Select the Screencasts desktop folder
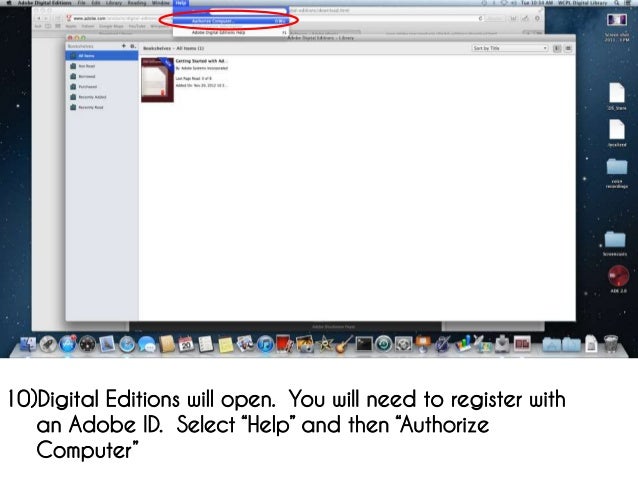Image resolution: width=638 pixels, height=479 pixels. pos(615,243)
